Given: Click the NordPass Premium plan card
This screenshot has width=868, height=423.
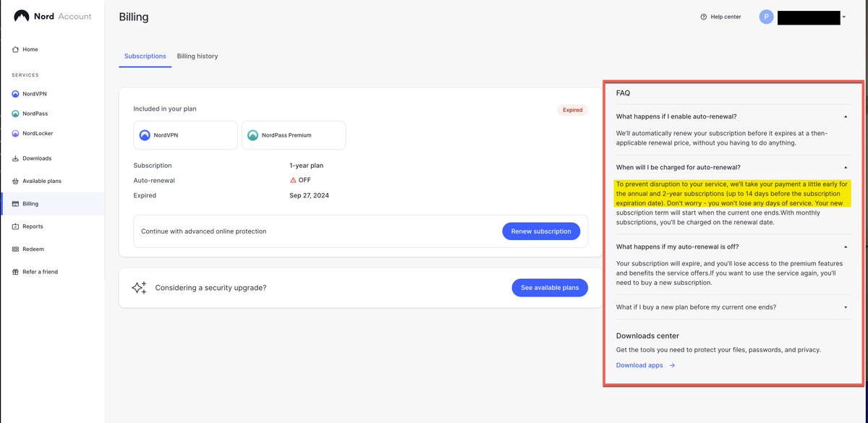Looking at the screenshot, I should pos(294,135).
